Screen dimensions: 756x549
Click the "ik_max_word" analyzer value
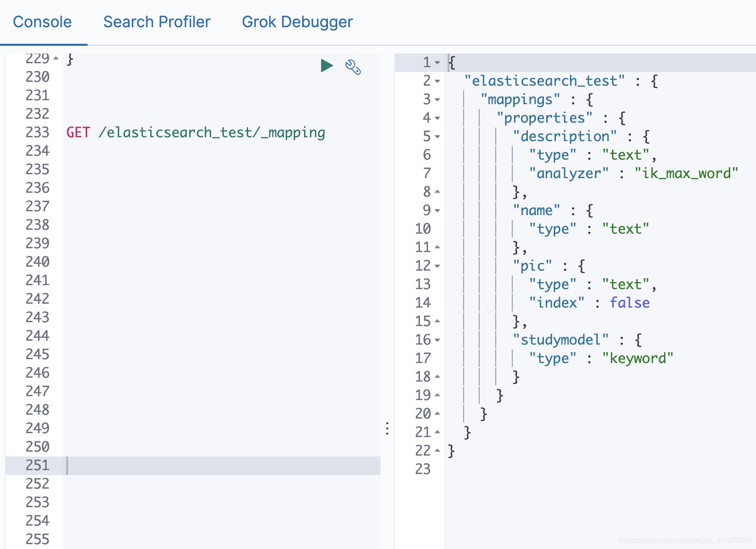click(x=686, y=173)
